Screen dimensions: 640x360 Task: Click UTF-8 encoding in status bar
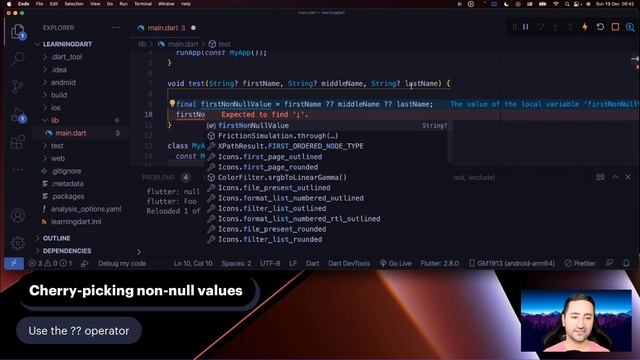(270, 263)
